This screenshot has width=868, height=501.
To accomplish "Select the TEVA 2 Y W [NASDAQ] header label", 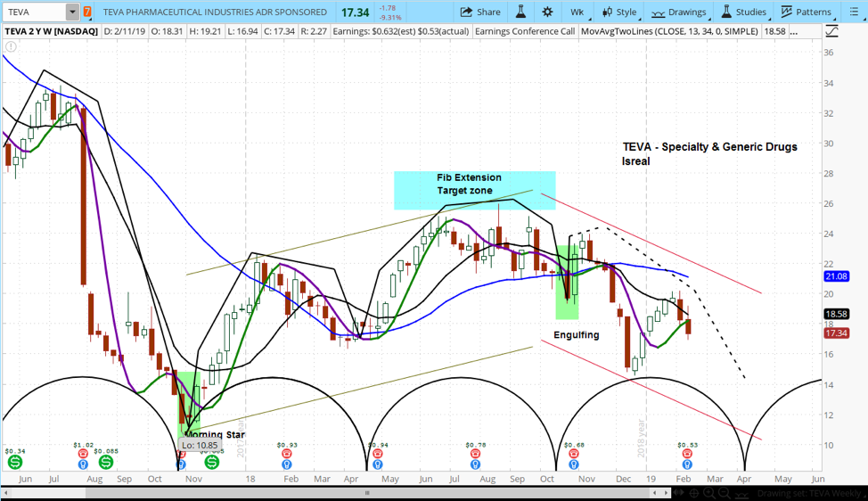I will [x=52, y=31].
